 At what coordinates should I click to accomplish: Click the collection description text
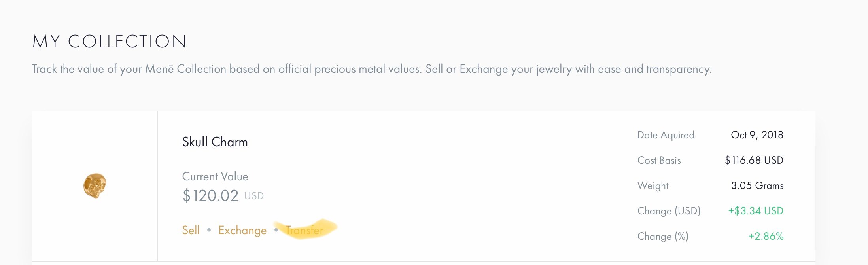point(371,69)
